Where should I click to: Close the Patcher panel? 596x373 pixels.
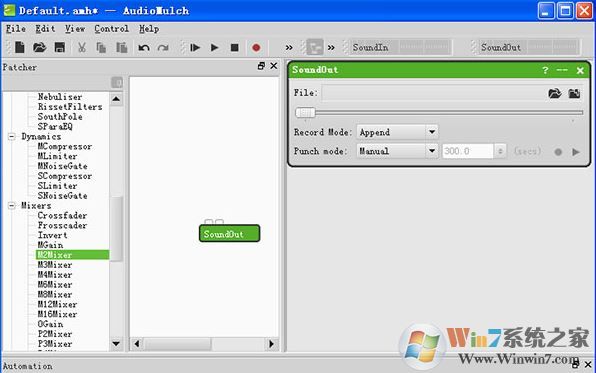[x=273, y=66]
